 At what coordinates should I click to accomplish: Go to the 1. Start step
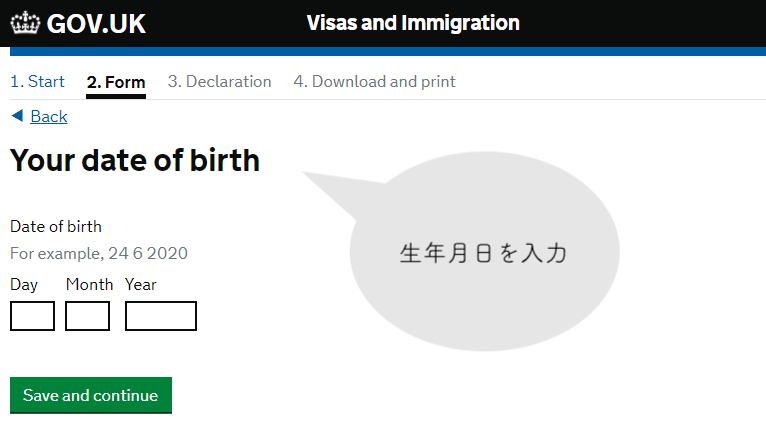pyautogui.click(x=38, y=82)
